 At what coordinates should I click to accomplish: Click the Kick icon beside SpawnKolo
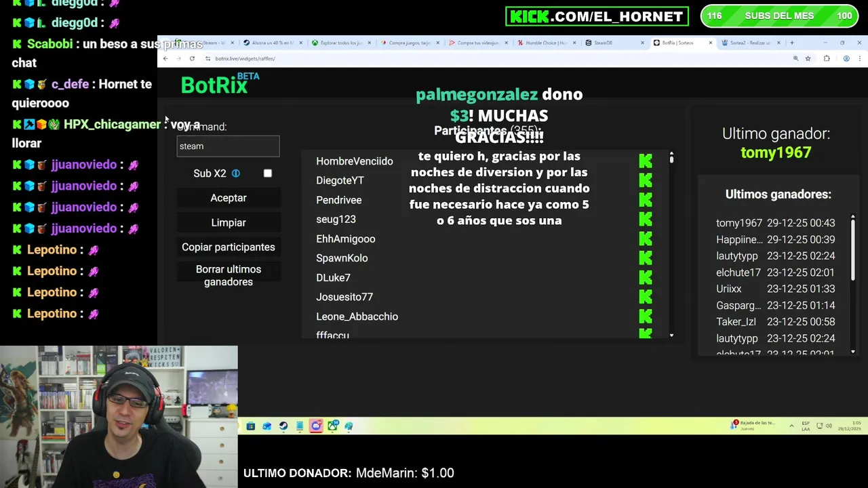coord(646,258)
